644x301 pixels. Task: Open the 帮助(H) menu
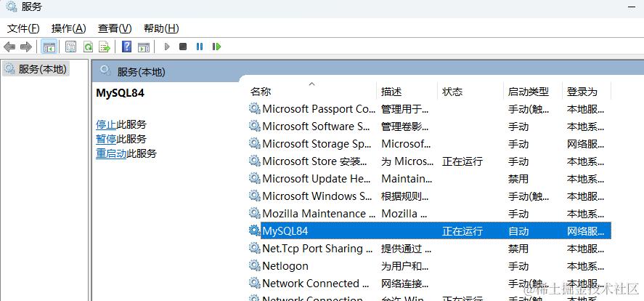161,28
